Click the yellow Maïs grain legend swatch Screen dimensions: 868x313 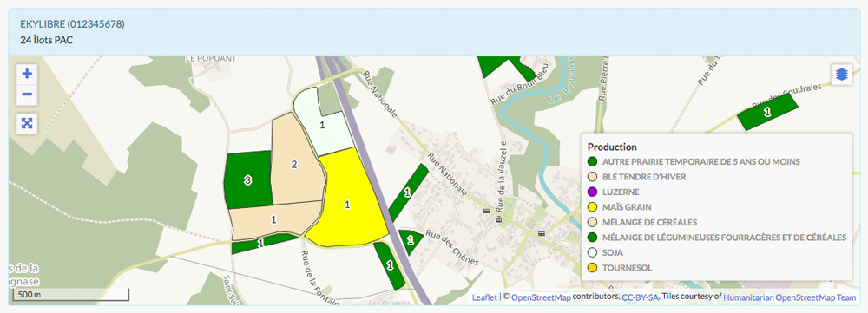point(592,207)
